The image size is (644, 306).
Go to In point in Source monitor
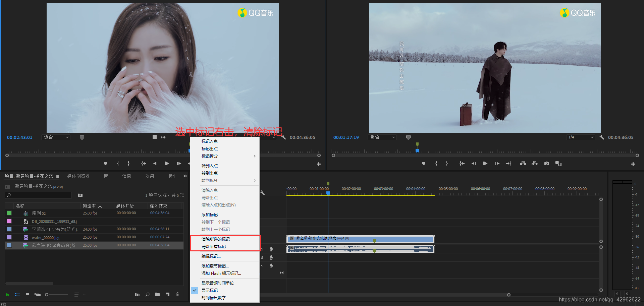tap(144, 164)
